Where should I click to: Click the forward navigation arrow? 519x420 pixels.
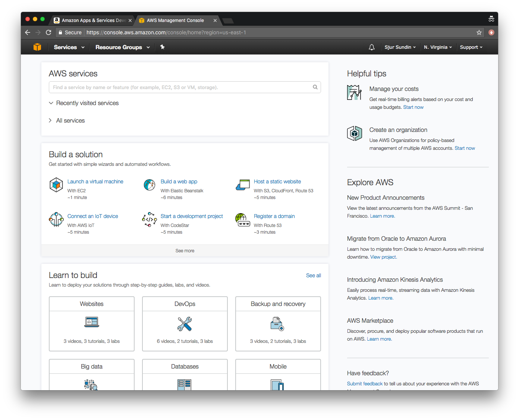38,32
